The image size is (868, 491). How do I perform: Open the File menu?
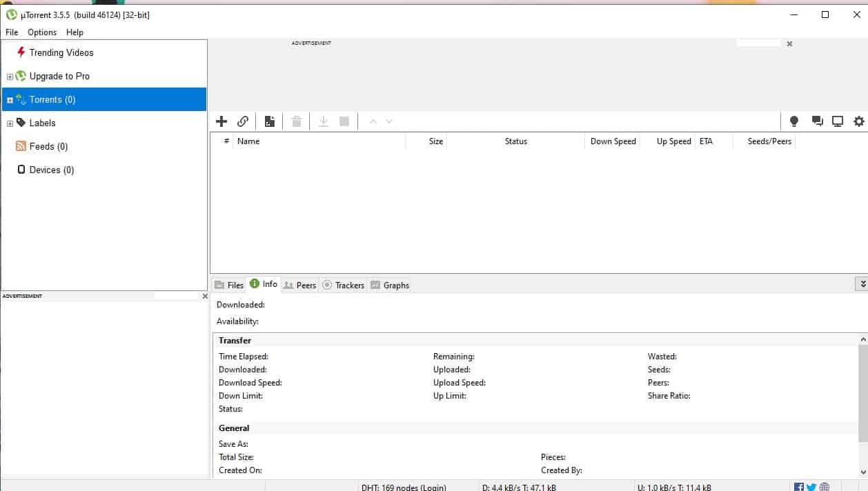pos(12,32)
